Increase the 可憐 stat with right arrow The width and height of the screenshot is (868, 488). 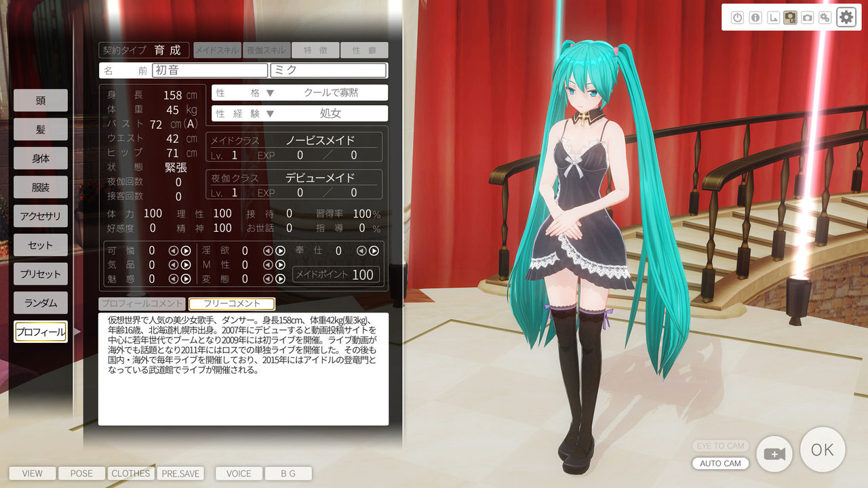point(186,250)
